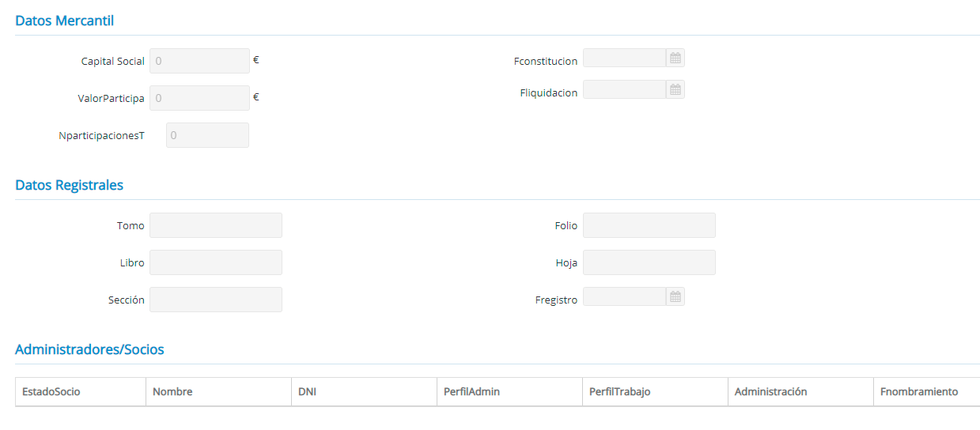
Task: Click the ValorParticipa input field
Action: coord(199,98)
